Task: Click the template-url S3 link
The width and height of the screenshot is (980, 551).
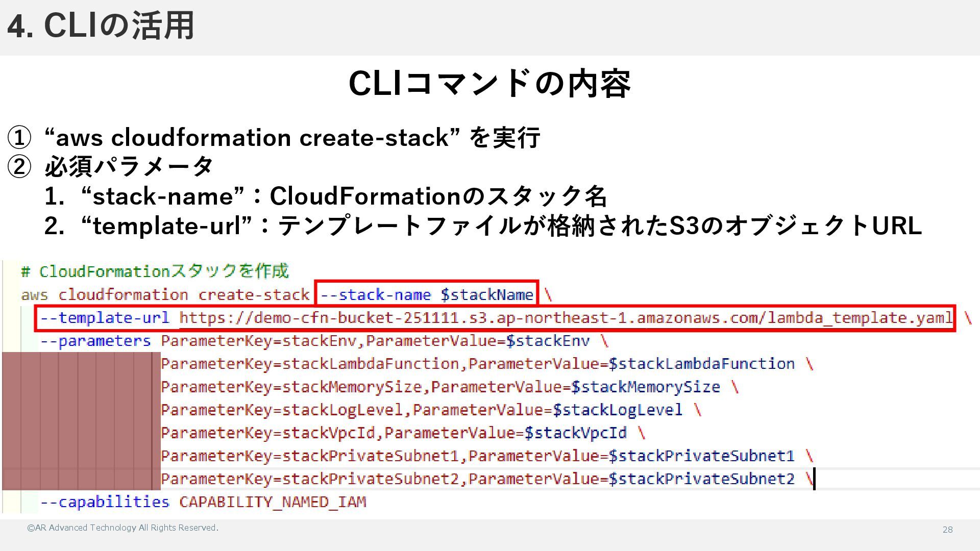Action: tap(566, 318)
